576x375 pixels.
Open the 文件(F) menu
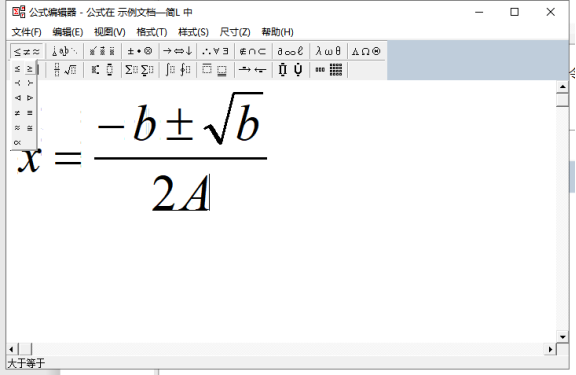click(x=26, y=32)
